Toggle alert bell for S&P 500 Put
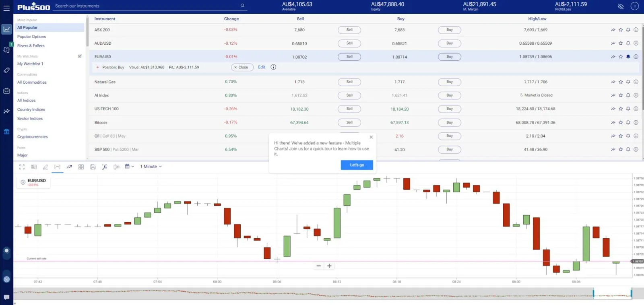Viewport: 644px width, 305px height. pos(628,149)
